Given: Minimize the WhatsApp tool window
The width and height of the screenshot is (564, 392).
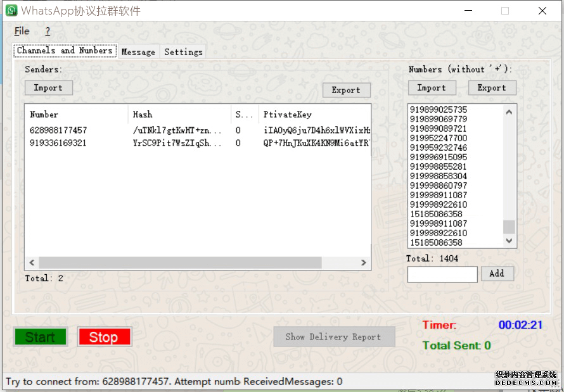Looking at the screenshot, I should pos(468,11).
